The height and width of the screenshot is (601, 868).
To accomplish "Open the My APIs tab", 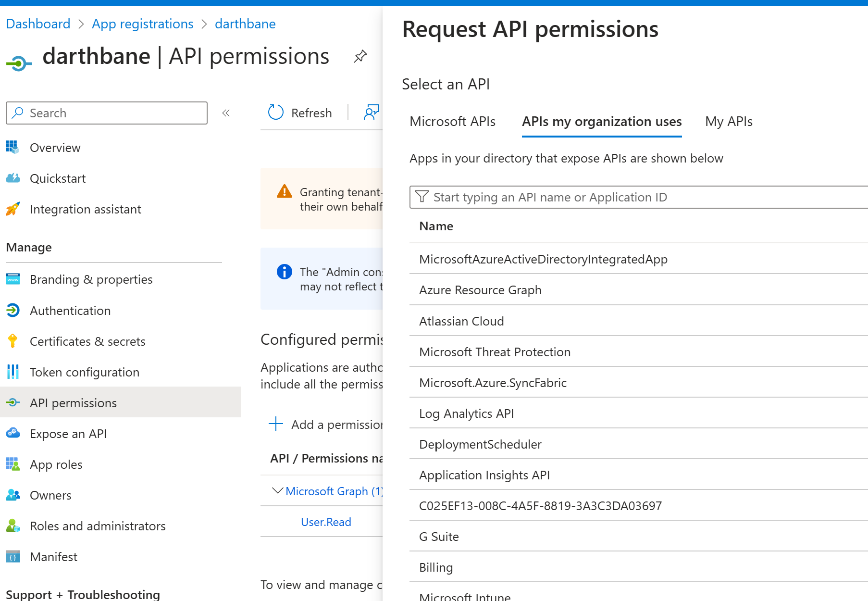I will pyautogui.click(x=729, y=122).
